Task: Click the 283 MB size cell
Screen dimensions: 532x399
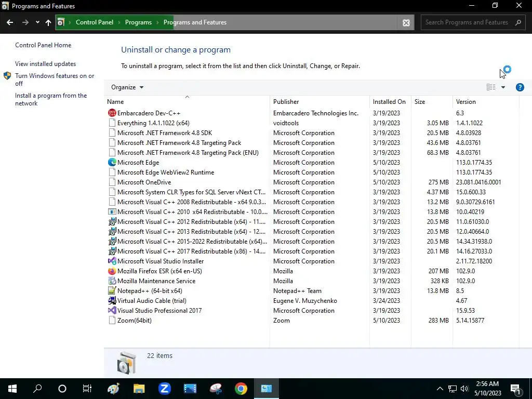Action: [x=438, y=320]
